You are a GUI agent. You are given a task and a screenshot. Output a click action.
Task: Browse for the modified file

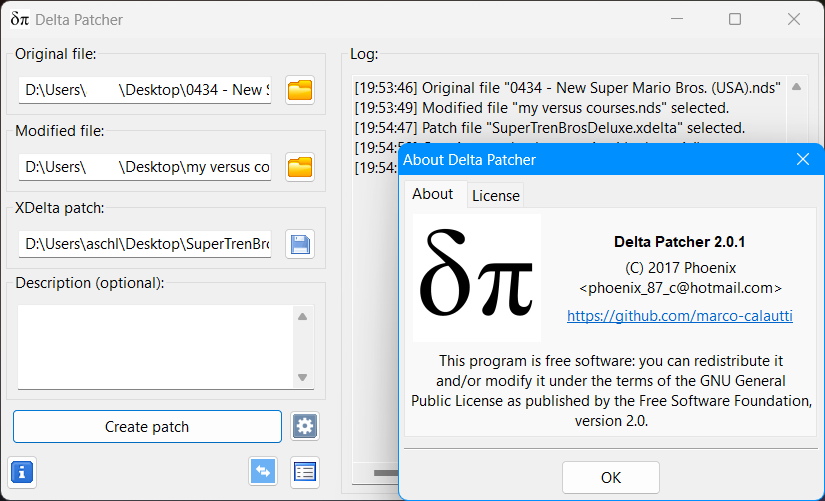[300, 167]
